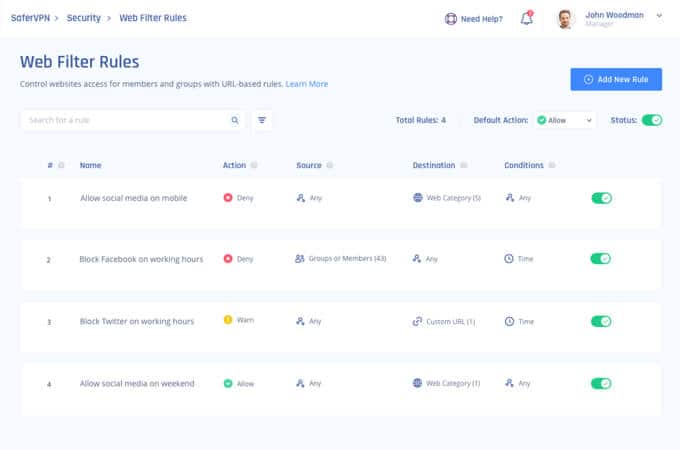This screenshot has width=680, height=450.
Task: Go to Security breadcrumb
Action: coord(84,18)
